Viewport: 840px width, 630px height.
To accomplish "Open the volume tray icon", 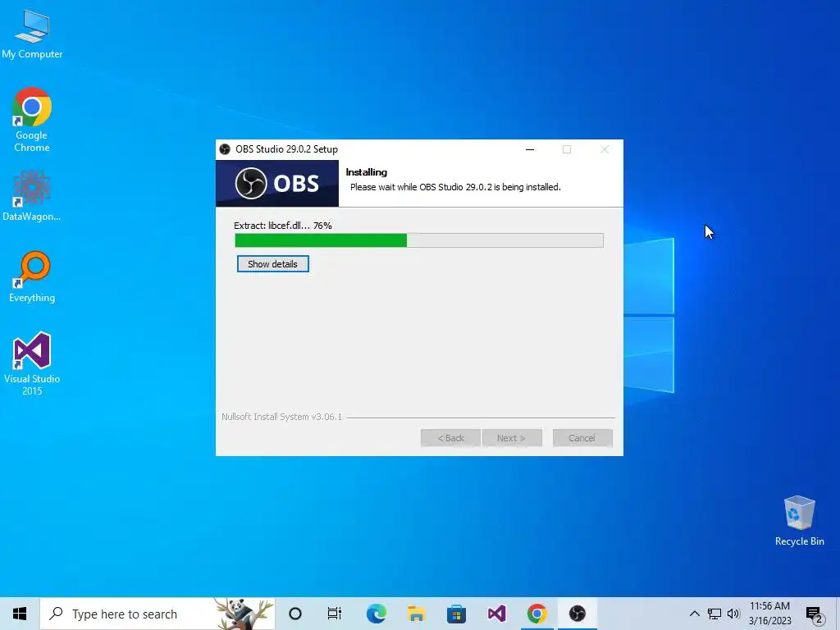I will click(x=733, y=614).
